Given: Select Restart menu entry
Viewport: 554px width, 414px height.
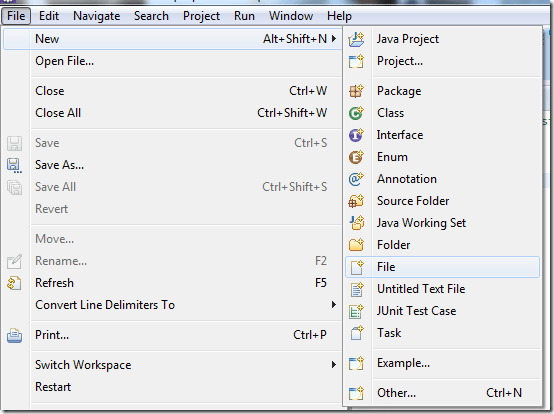Looking at the screenshot, I should tap(172, 387).
